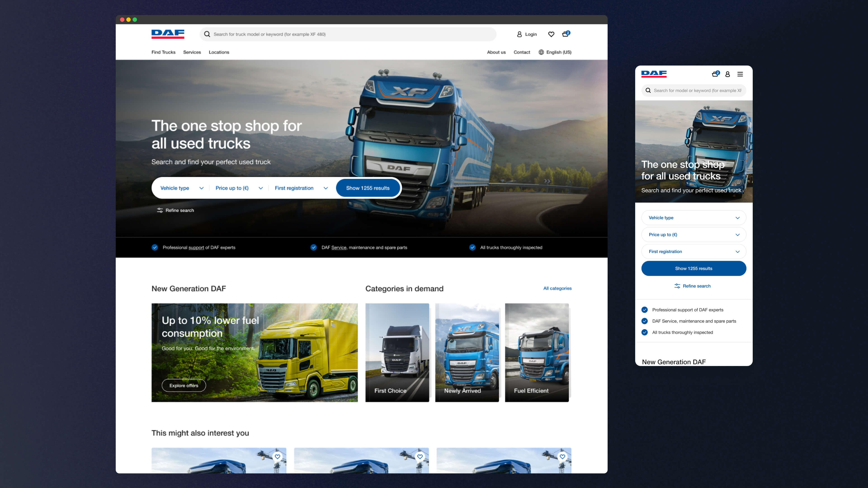Viewport: 868px width, 488px height.
Task: Open the Find Trucks menu item
Action: tap(163, 52)
